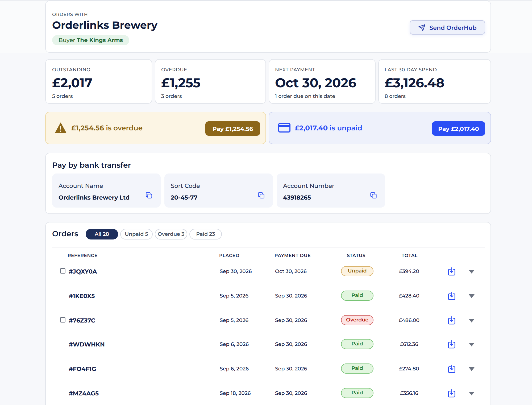Download invoice for order #WDWHKN
Screen dimensions: 532x405
click(452, 344)
